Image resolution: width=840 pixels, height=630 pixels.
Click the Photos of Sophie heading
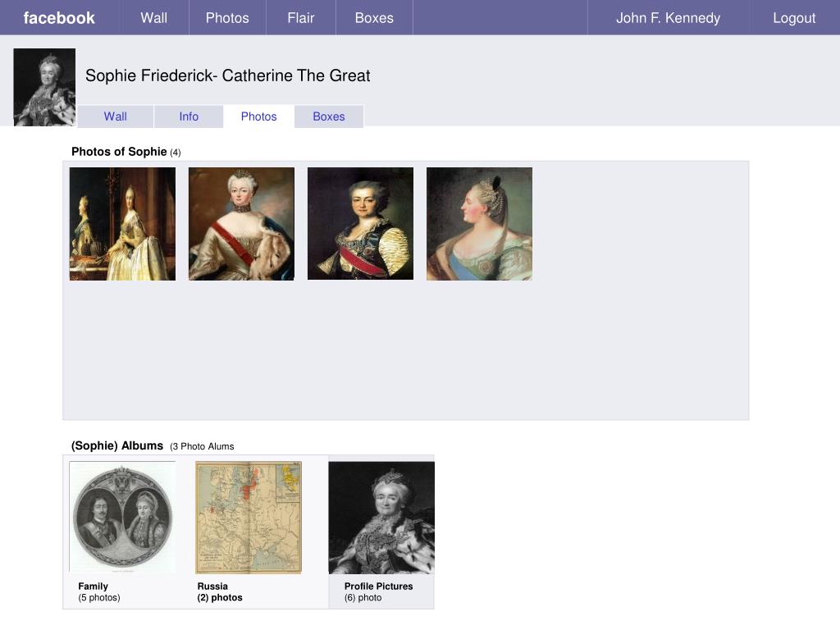pos(119,152)
